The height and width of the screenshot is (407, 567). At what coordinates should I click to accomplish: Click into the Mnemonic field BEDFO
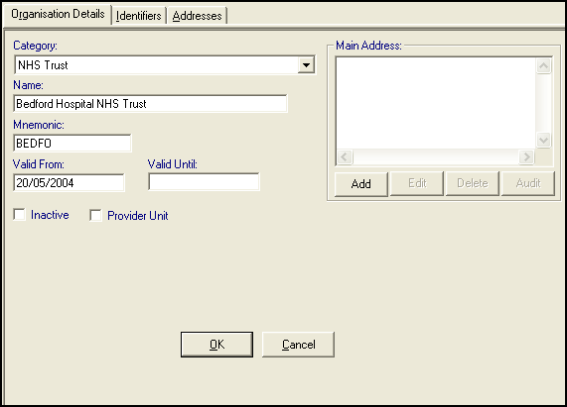(x=72, y=143)
